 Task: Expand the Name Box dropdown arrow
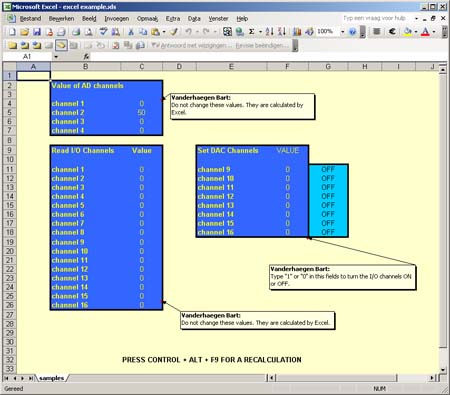[56, 57]
